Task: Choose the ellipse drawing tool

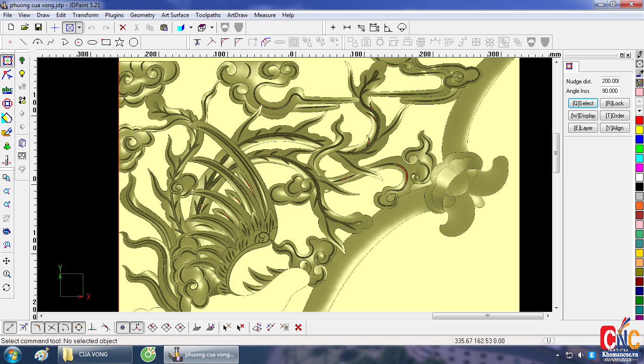Action: click(92, 42)
